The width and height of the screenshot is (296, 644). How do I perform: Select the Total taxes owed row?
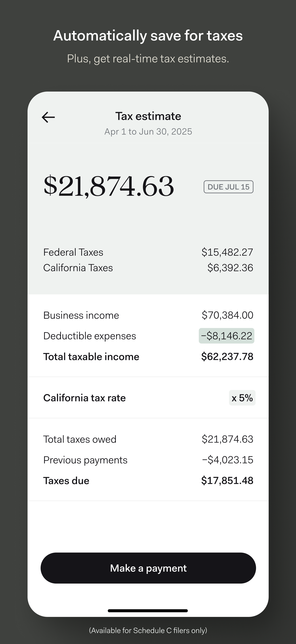coord(148,439)
